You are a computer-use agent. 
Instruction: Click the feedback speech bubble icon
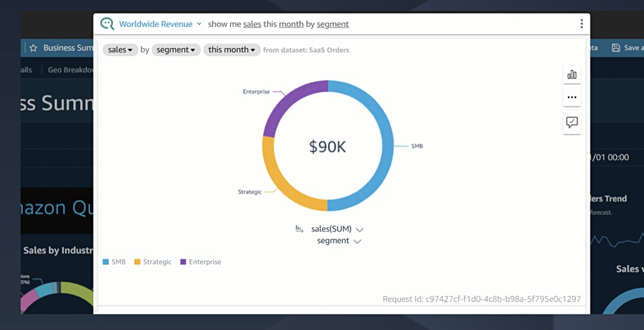click(x=571, y=122)
